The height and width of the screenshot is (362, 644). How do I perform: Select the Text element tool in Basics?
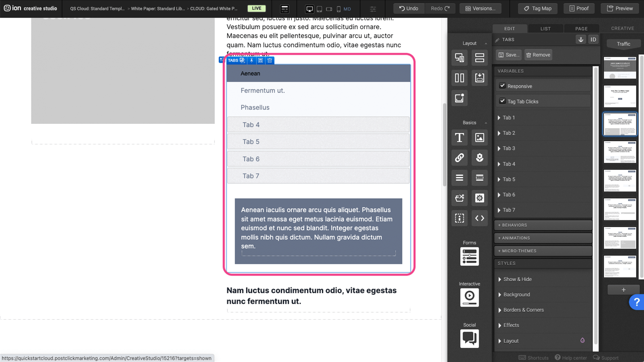pos(459,138)
